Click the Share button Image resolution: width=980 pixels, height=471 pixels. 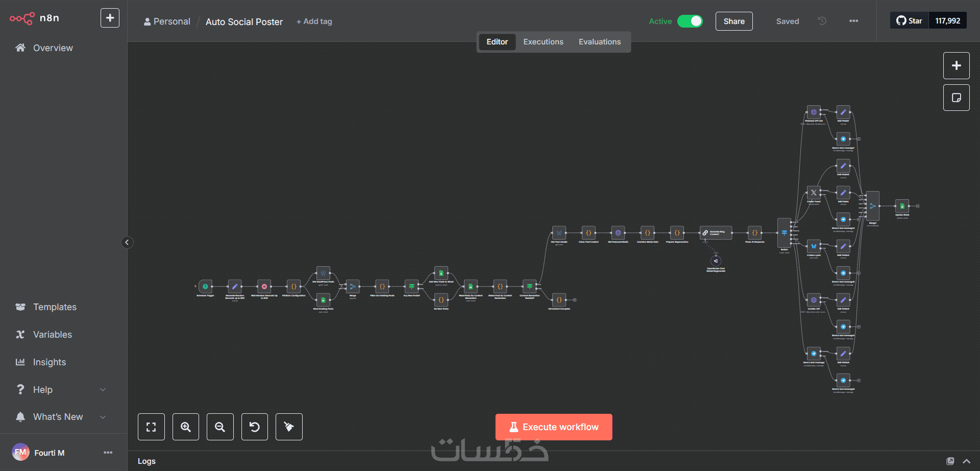734,21
